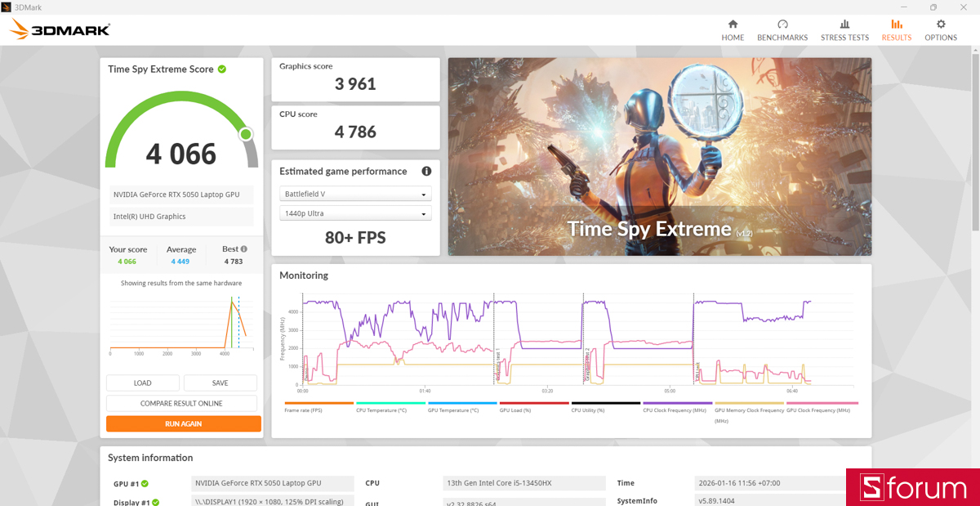Click the green marker on the score gauge
The image size is (980, 506).
[246, 134]
